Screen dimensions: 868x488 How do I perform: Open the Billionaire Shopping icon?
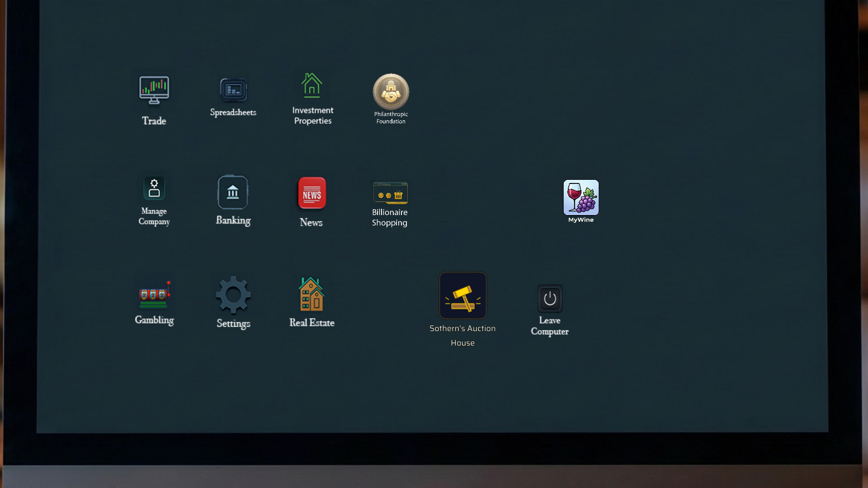391,193
